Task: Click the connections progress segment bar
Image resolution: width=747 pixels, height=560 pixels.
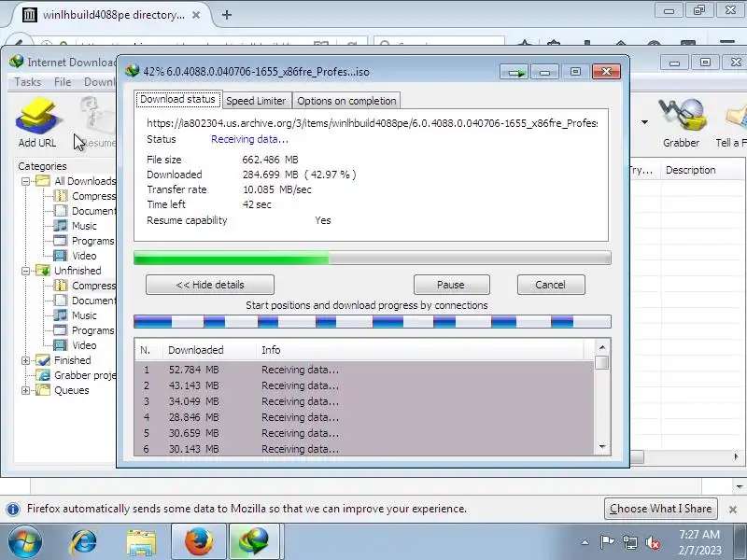Action: pos(372,322)
